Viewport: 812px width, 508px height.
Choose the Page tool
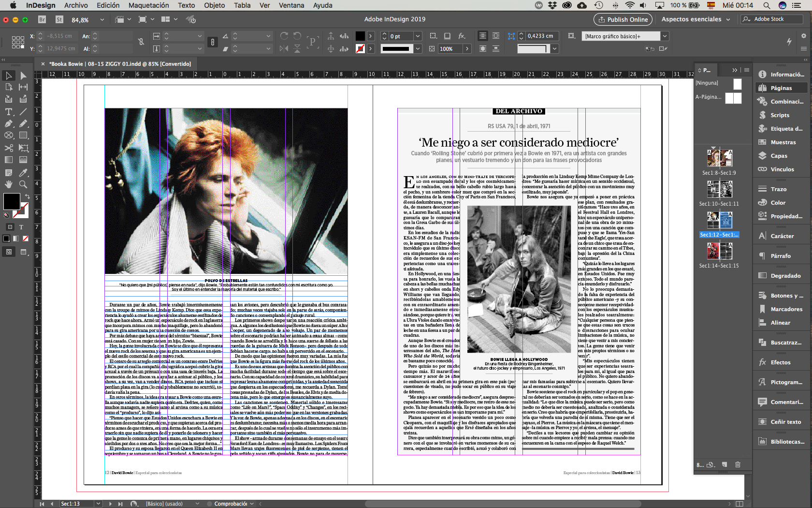9,87
